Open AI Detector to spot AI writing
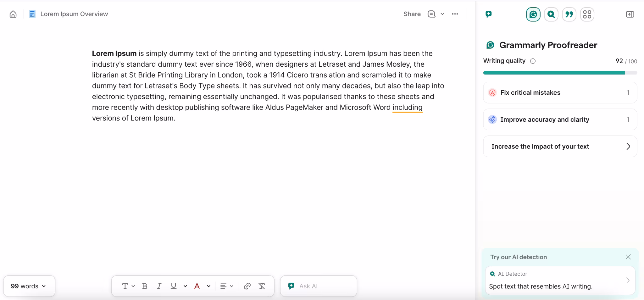 pos(560,281)
